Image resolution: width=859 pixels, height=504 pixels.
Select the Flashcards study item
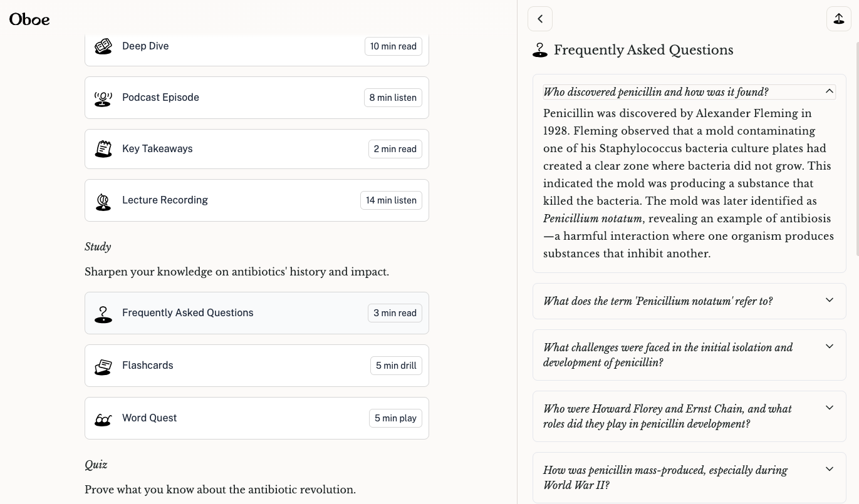256,366
